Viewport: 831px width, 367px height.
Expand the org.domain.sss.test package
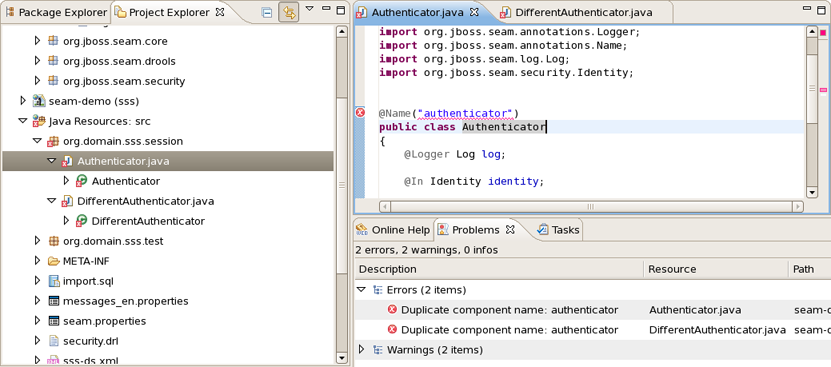click(x=37, y=241)
